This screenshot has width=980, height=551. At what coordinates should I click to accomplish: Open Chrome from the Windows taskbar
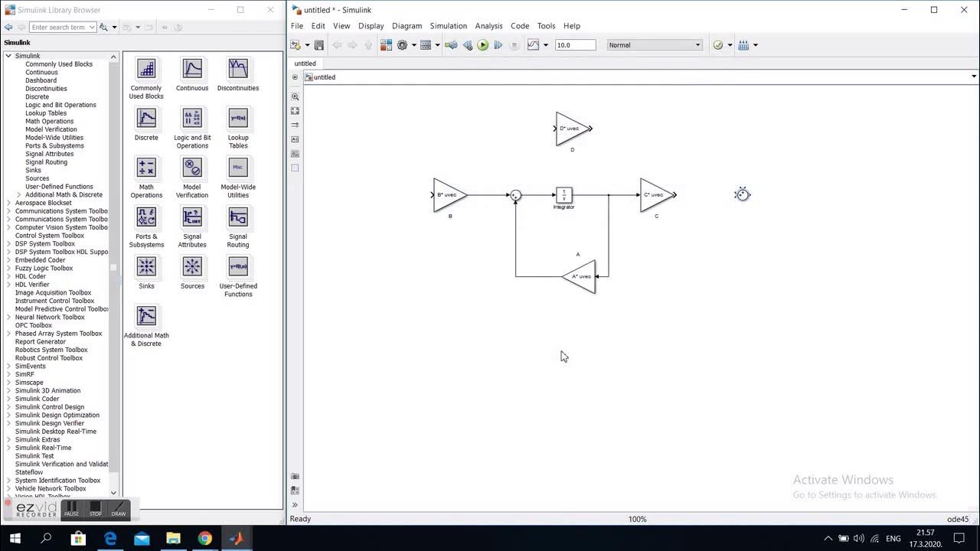tap(204, 539)
